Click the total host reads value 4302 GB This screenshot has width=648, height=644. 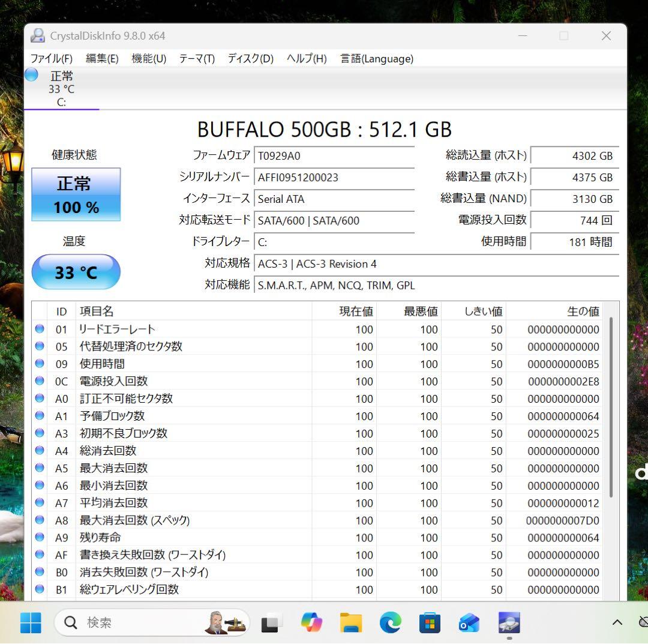[x=574, y=156]
